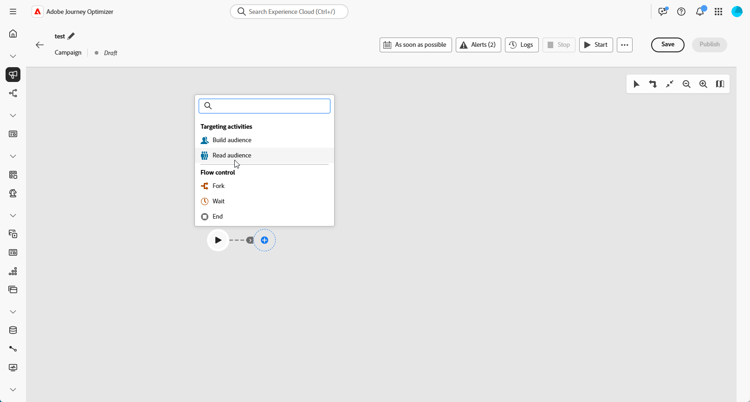750x402 pixels.
Task: Select End flow control
Action: [265, 217]
